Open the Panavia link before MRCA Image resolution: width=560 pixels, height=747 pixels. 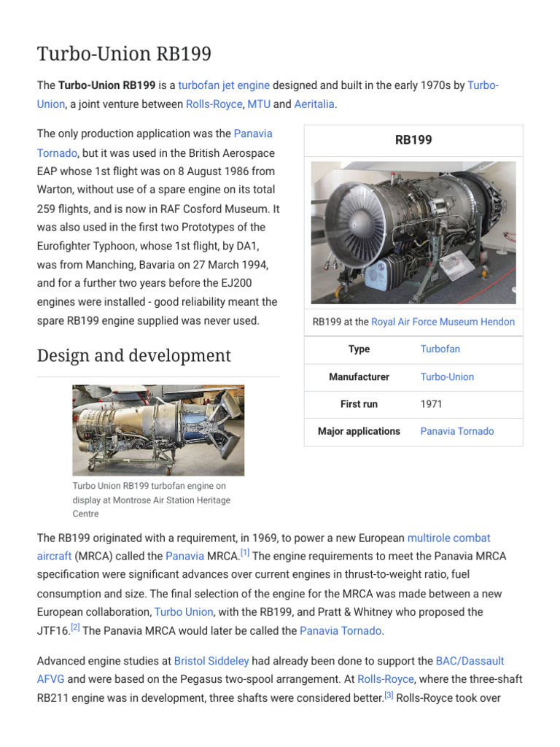184,557
